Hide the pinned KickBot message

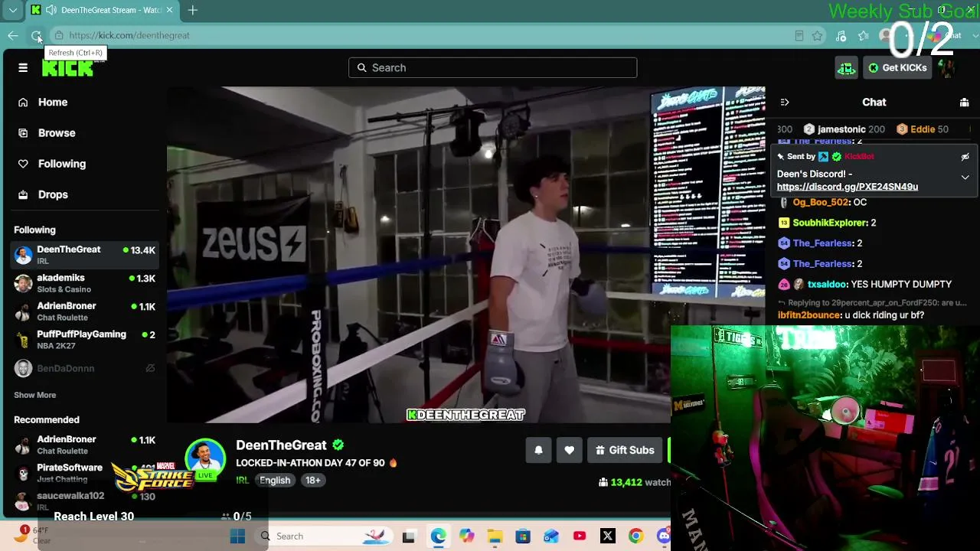tap(965, 157)
